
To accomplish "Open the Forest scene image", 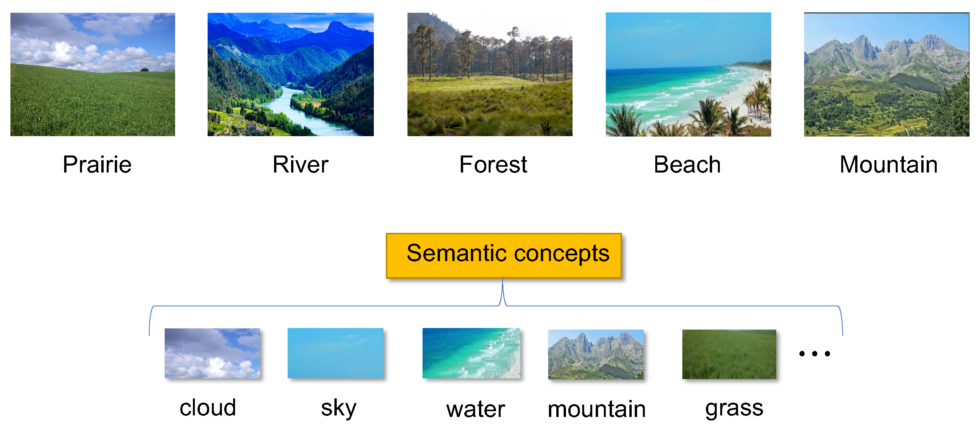I will click(490, 74).
